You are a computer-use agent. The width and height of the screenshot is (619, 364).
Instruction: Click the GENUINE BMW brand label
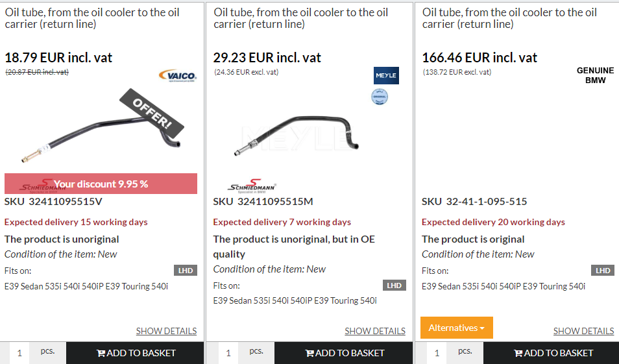point(595,75)
